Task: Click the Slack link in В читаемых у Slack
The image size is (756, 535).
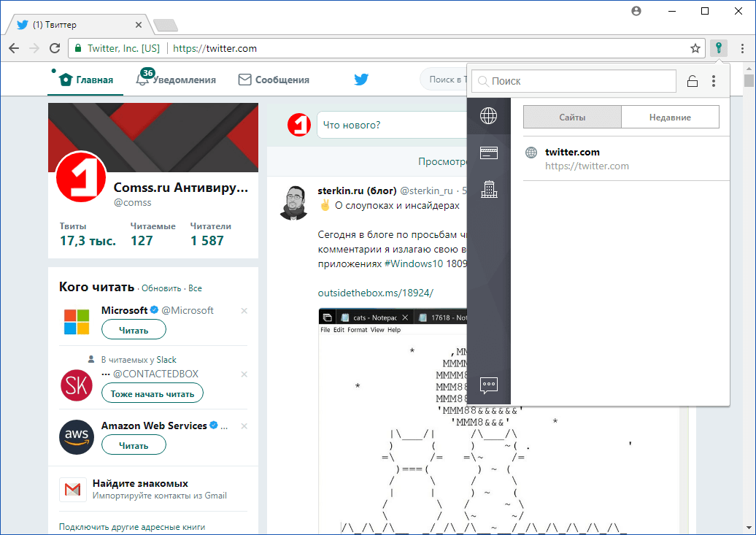Action: coord(166,360)
